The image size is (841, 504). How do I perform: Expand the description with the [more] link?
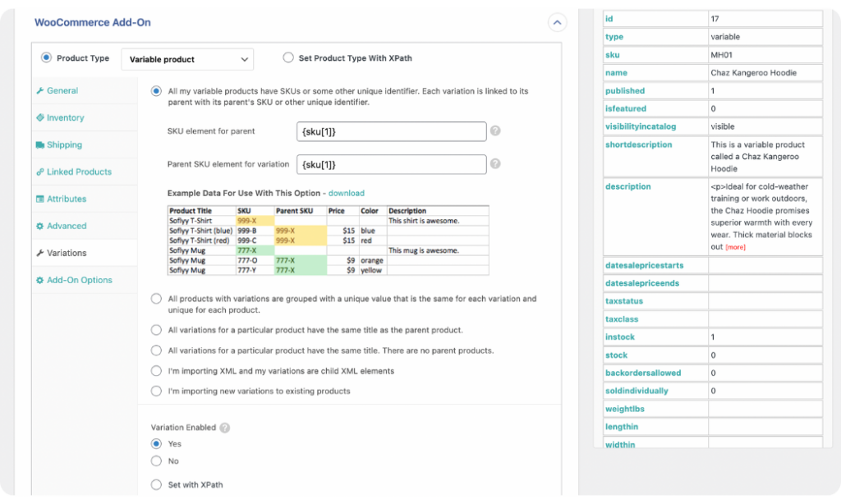(735, 247)
